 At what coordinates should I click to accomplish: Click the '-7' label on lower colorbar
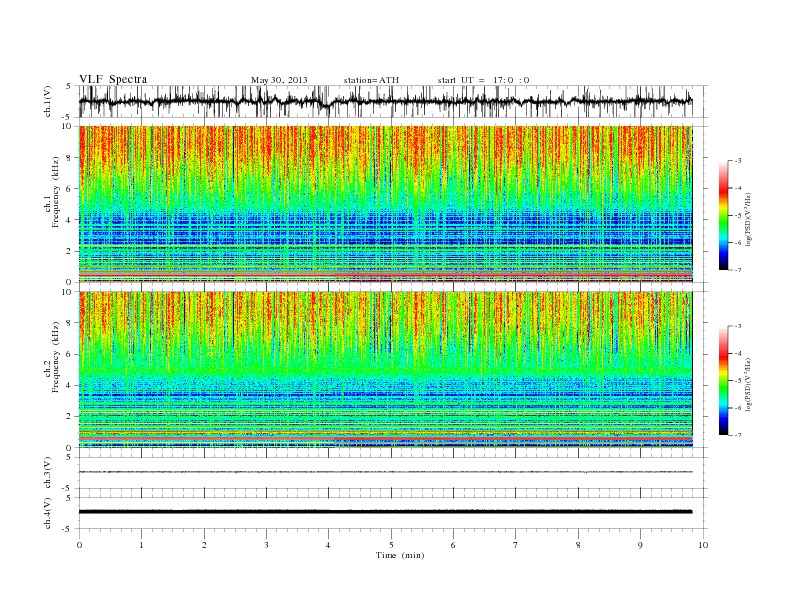point(738,435)
